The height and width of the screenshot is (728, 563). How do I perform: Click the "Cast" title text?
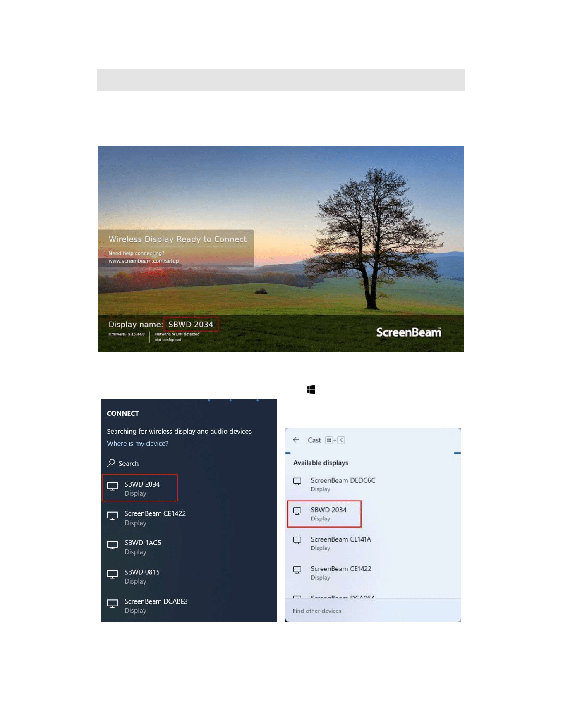coord(314,440)
